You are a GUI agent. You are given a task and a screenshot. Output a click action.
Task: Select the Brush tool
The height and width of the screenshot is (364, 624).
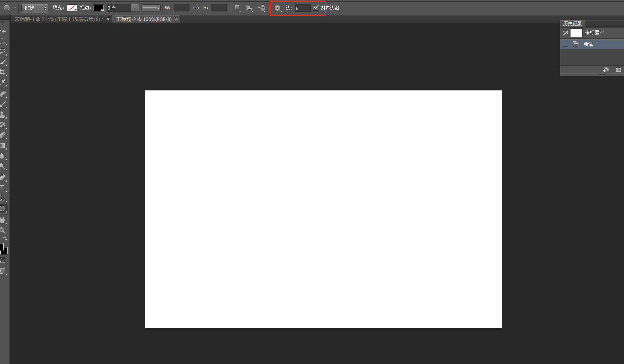coord(3,104)
